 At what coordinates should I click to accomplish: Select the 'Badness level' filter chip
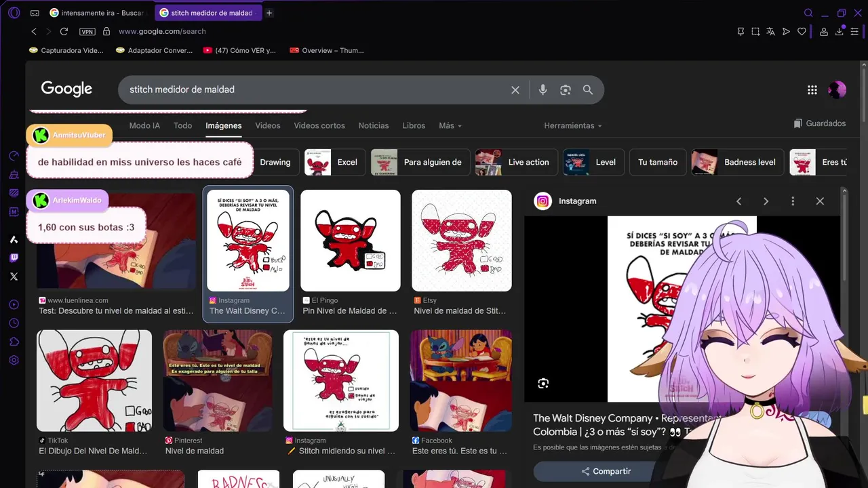[738, 162]
